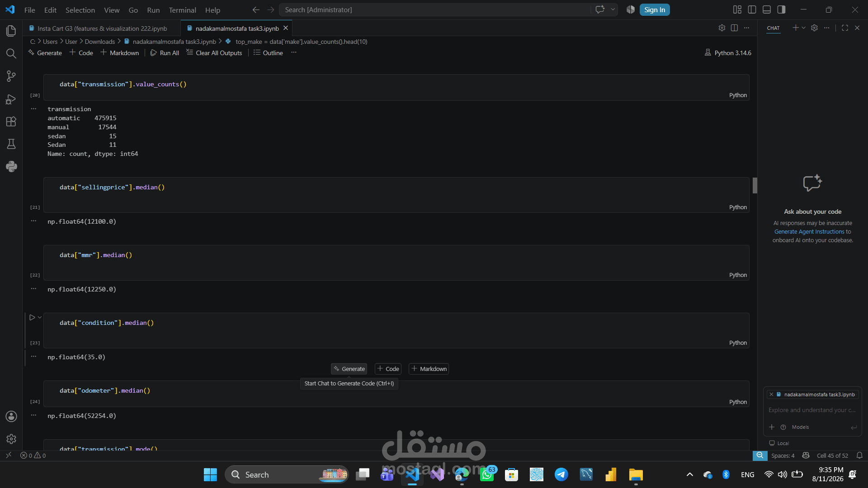Open Telegram from the taskbar

[x=561, y=474]
